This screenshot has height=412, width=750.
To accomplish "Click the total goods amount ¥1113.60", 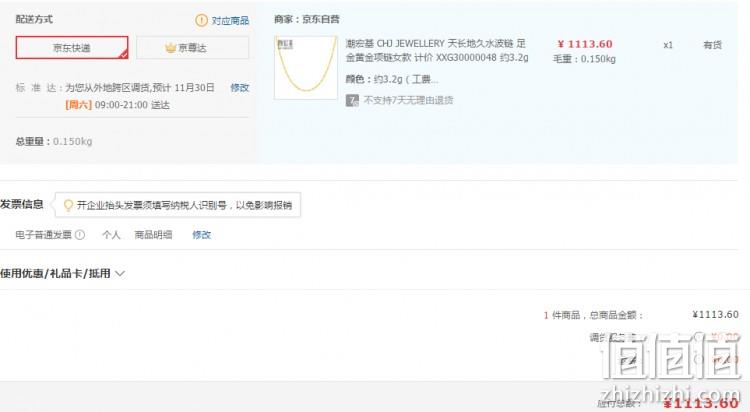I will click(715, 314).
